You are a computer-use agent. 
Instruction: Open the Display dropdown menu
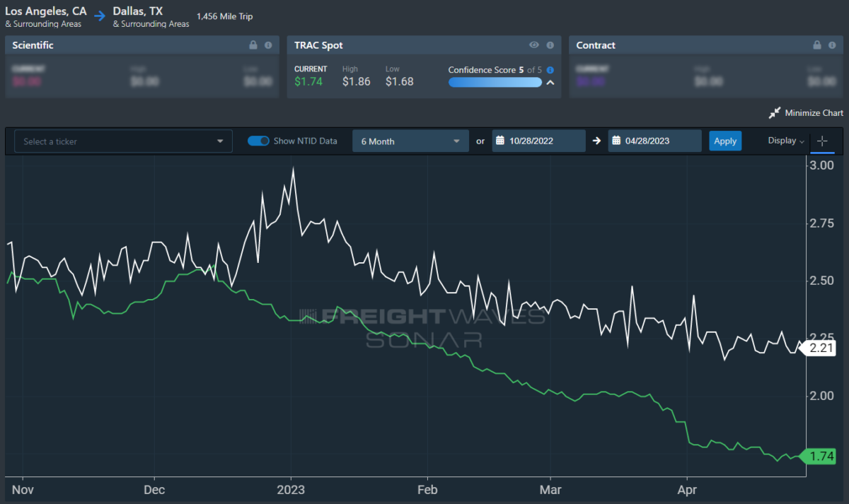pos(786,141)
